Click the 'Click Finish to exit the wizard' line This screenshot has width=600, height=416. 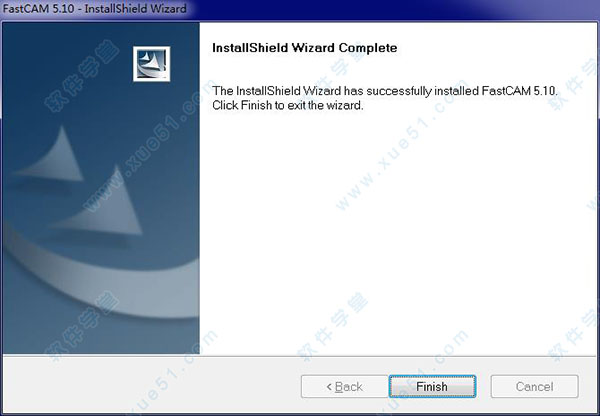tap(288, 105)
